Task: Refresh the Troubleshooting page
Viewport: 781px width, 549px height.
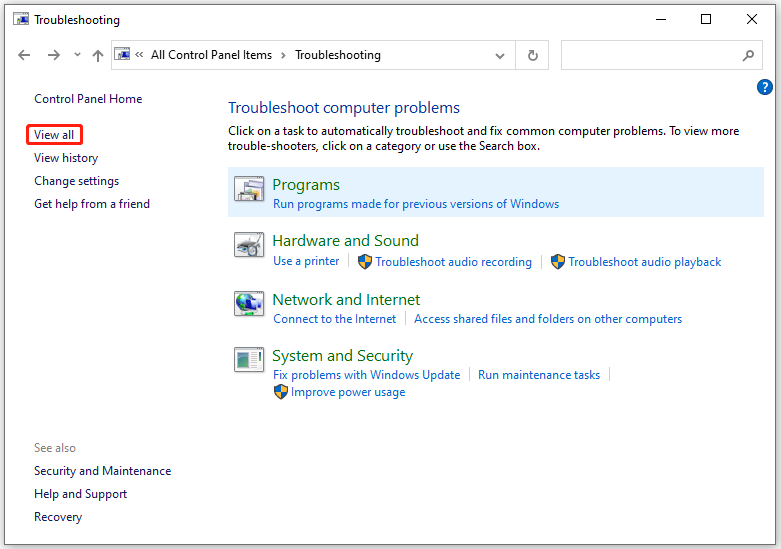Action: click(532, 55)
